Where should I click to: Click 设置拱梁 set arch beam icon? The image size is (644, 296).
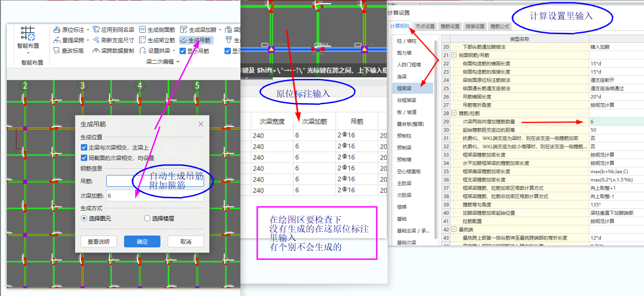pos(143,51)
